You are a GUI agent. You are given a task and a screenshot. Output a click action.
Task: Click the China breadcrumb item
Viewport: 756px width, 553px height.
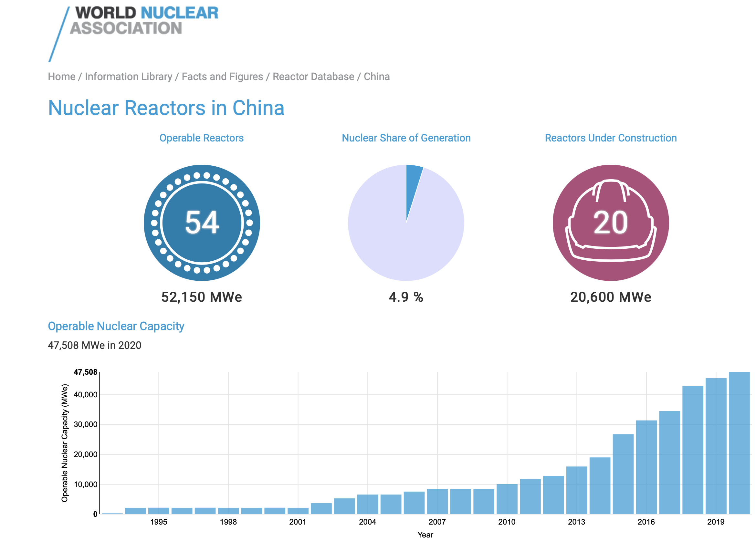(376, 77)
